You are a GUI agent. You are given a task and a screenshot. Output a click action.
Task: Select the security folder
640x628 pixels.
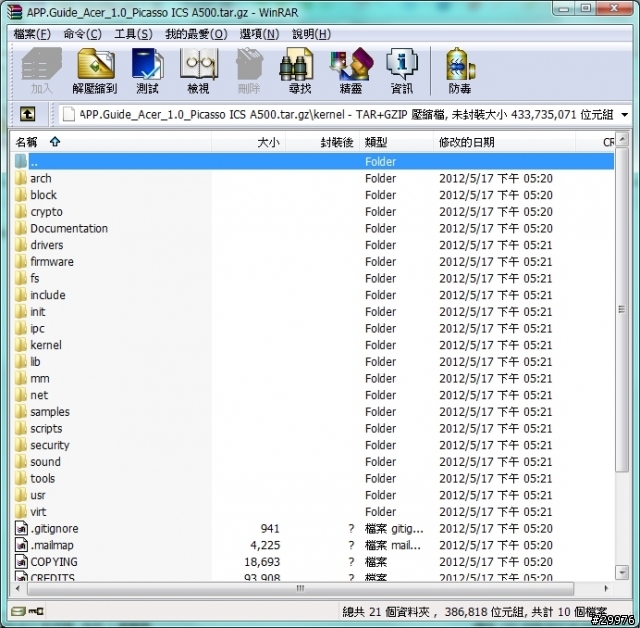(x=50, y=445)
